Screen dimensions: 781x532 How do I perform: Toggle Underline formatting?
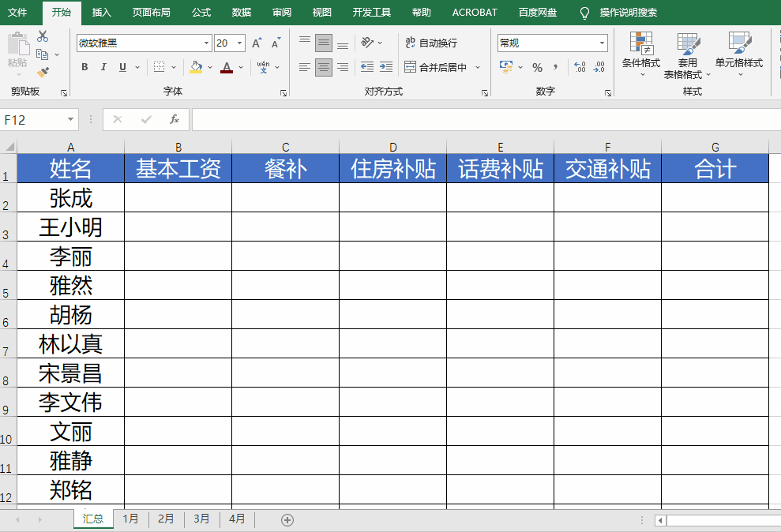122,67
